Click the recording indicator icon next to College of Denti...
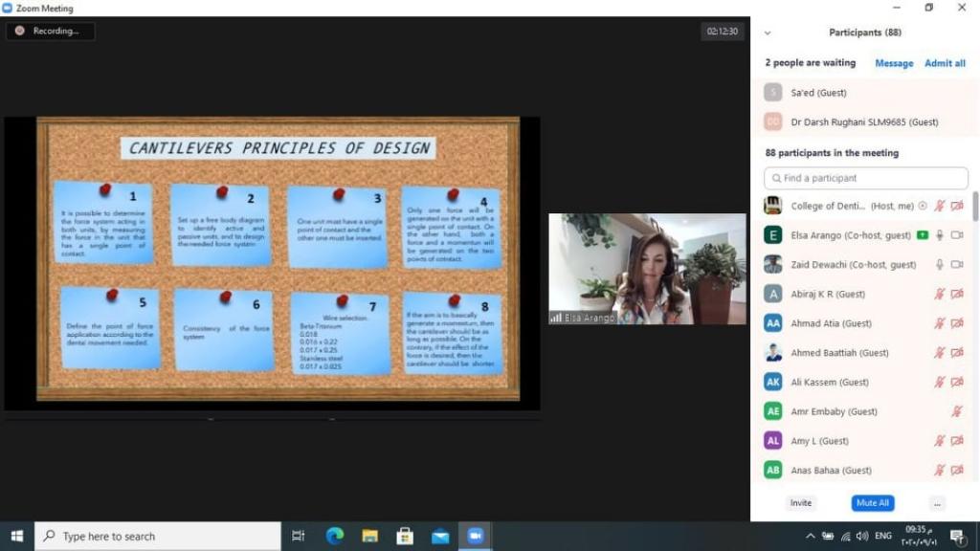The height and width of the screenshot is (551, 980). point(923,206)
